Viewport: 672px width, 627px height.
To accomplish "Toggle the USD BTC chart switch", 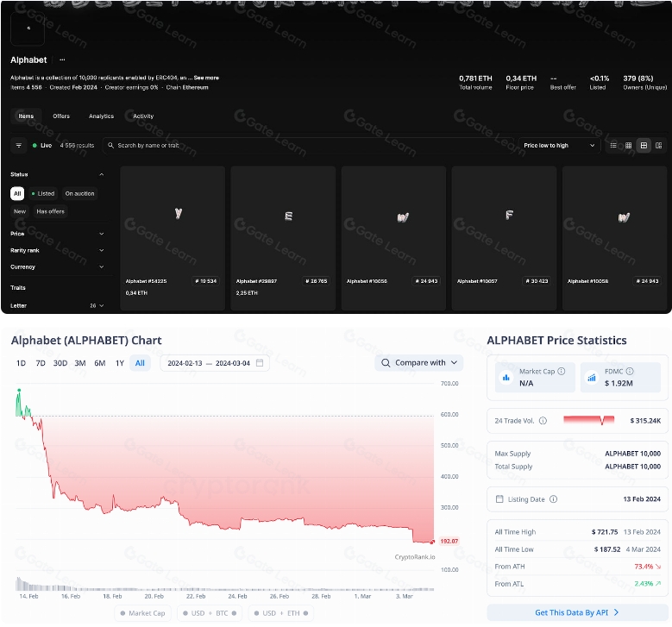I will click(210, 613).
